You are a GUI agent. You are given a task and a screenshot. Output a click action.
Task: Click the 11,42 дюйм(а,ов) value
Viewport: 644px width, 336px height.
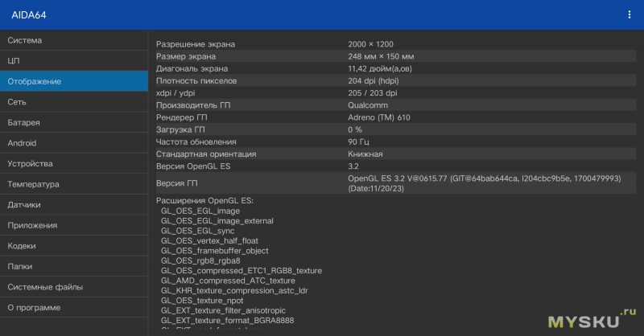[380, 68]
